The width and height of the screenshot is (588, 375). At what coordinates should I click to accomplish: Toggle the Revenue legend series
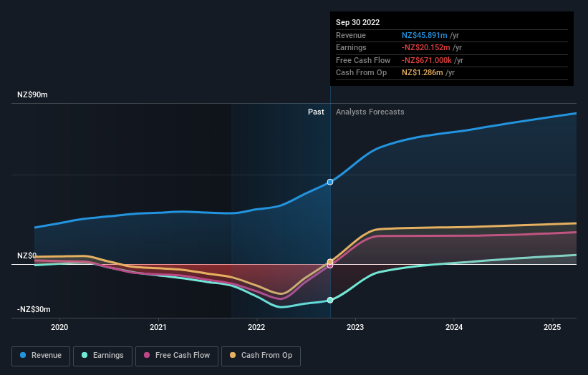tap(41, 356)
